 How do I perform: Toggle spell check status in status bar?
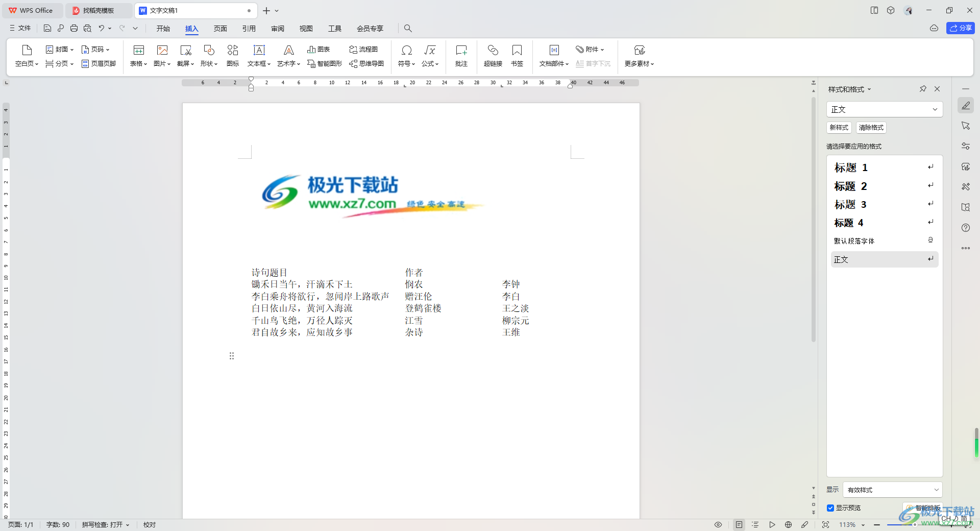(106, 525)
